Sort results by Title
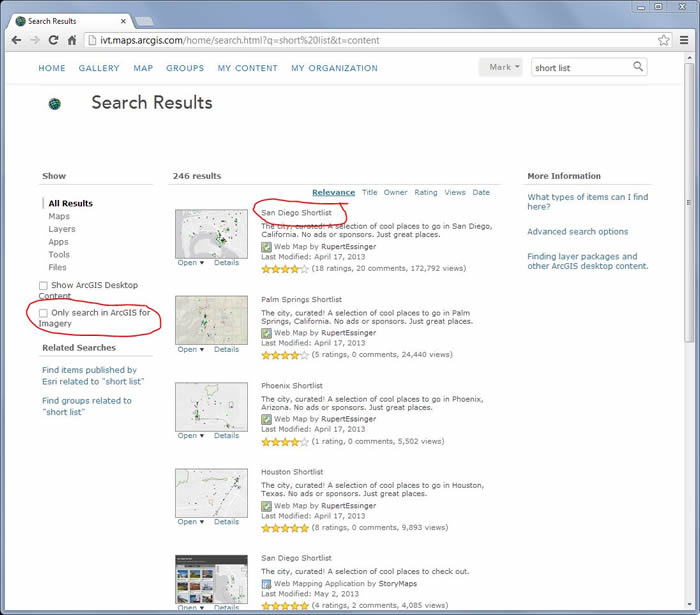Screen dimensions: 700x615 tap(370, 192)
